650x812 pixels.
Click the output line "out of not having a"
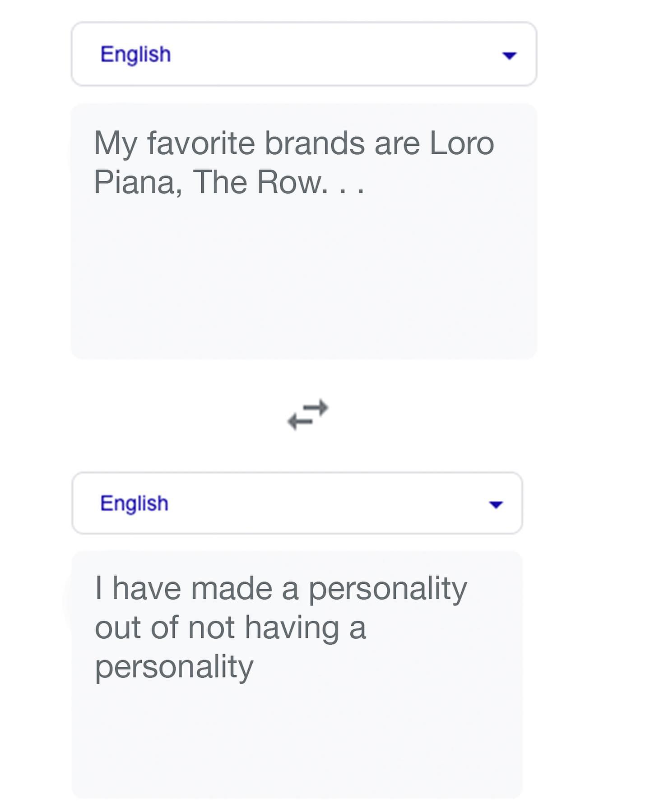(230, 627)
